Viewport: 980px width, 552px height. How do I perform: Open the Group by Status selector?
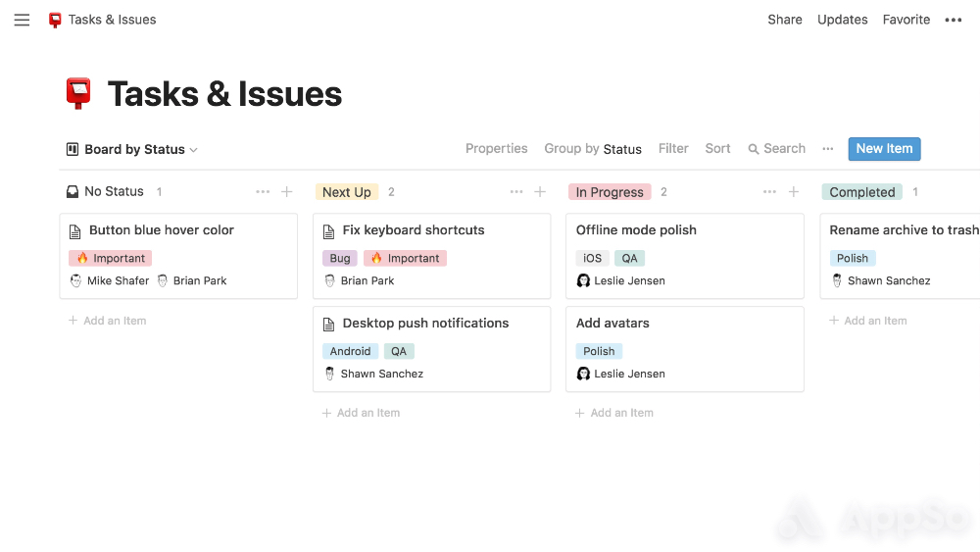coord(593,149)
